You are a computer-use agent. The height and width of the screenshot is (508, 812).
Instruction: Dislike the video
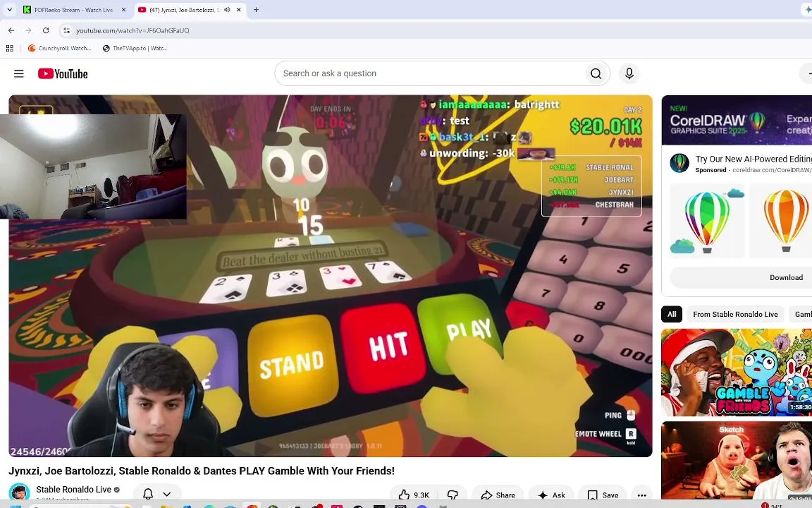(x=453, y=495)
